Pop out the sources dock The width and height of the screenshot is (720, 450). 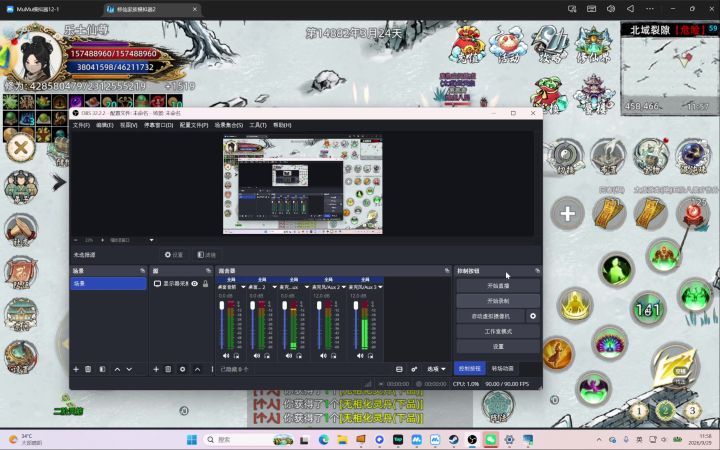208,271
